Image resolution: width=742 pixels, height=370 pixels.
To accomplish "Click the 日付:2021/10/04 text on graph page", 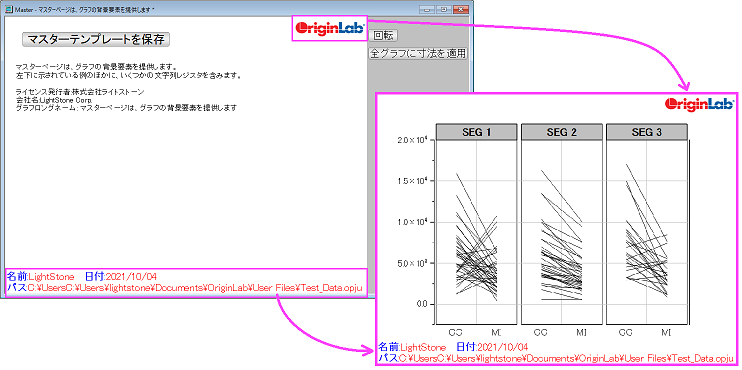I will point(492,347).
